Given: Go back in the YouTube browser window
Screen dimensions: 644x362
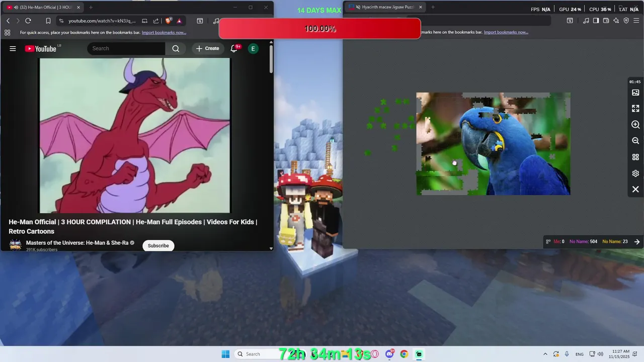Looking at the screenshot, I should click(8, 21).
